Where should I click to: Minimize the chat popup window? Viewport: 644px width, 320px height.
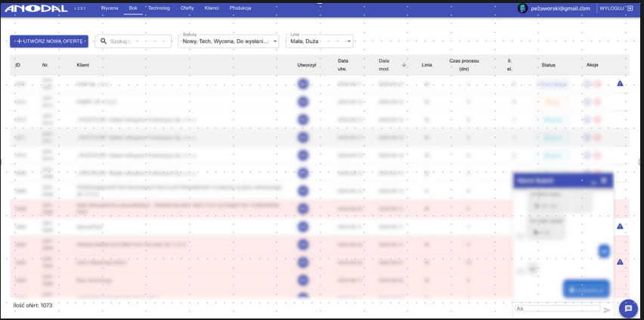point(593,181)
